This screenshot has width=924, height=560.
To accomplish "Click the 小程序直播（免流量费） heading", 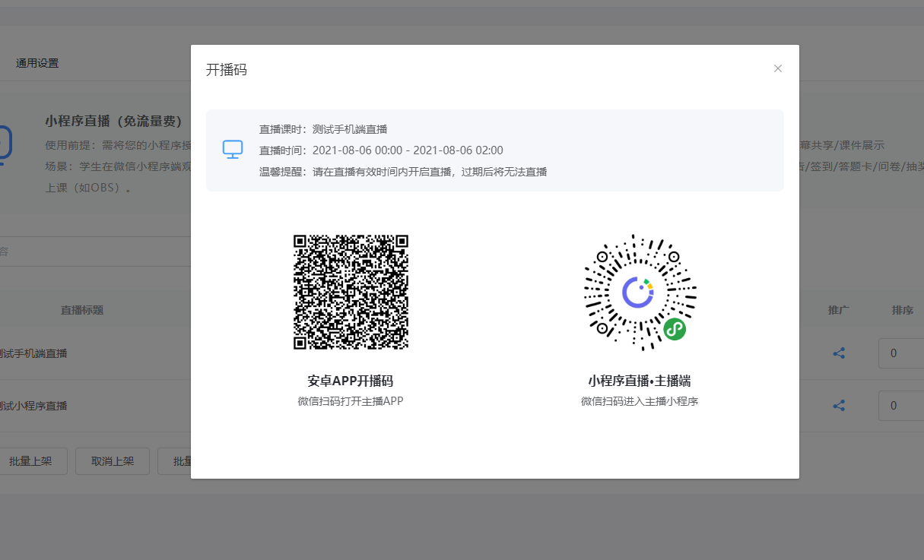I will [114, 121].
